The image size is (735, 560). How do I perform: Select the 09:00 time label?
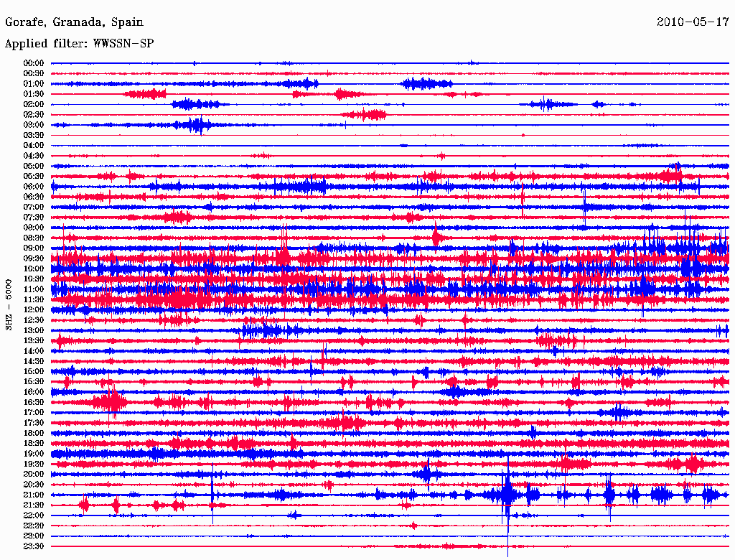click(33, 248)
